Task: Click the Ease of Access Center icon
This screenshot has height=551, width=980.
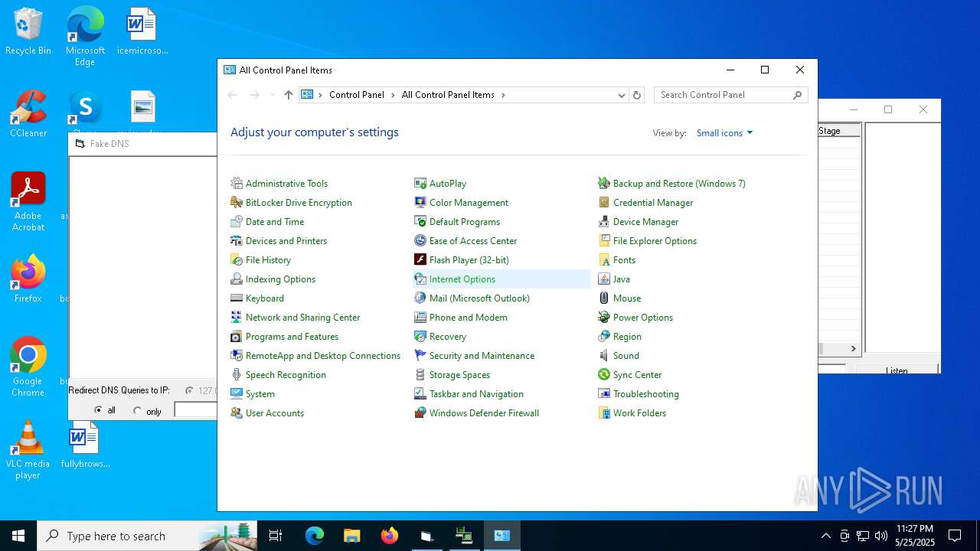Action: [420, 241]
